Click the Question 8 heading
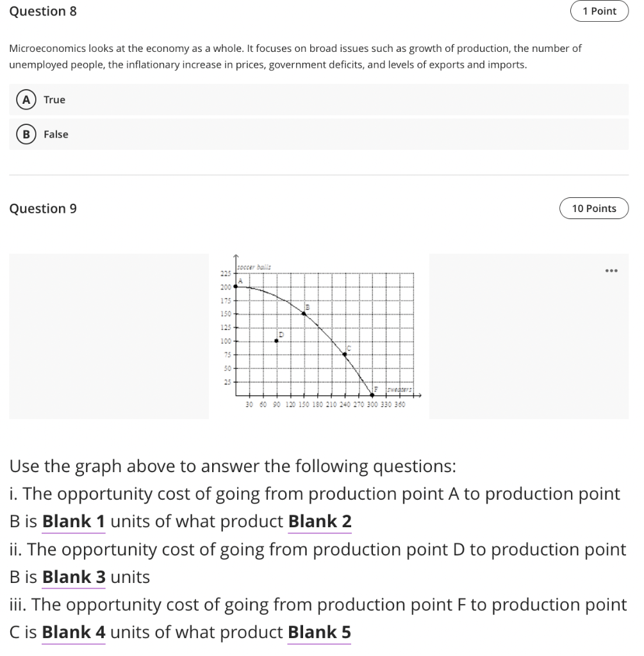Image resolution: width=644 pixels, height=656 pixels. [43, 11]
